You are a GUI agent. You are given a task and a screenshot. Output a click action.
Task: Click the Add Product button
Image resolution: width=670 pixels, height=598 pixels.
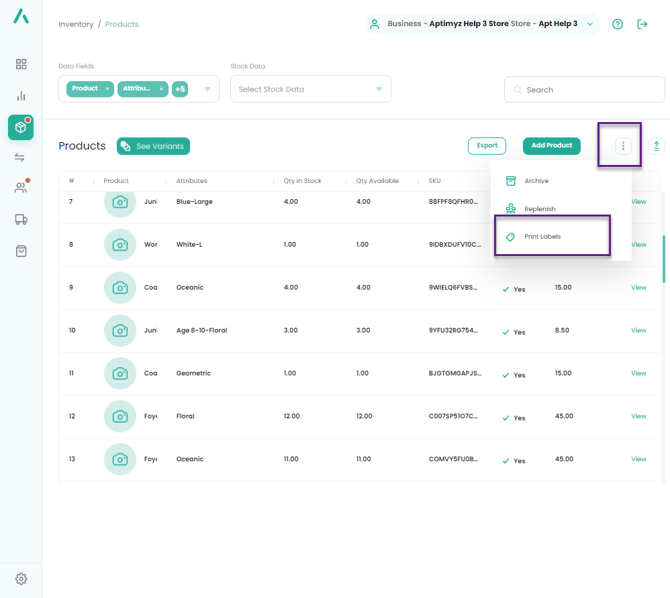coord(551,146)
